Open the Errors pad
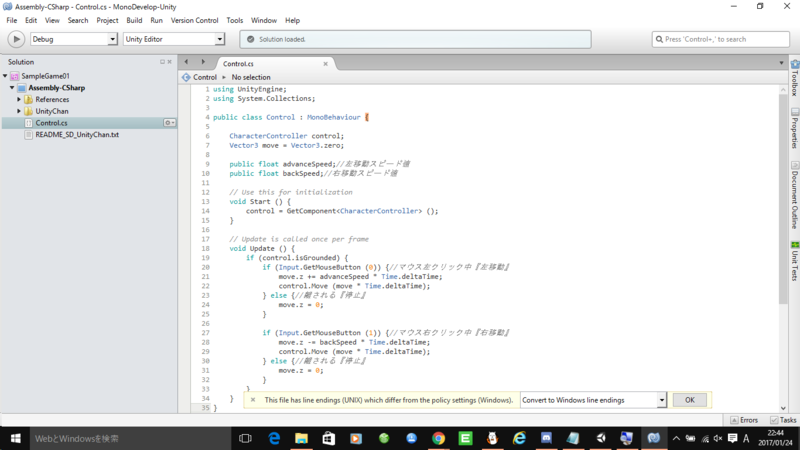The height and width of the screenshot is (450, 800). (x=744, y=420)
